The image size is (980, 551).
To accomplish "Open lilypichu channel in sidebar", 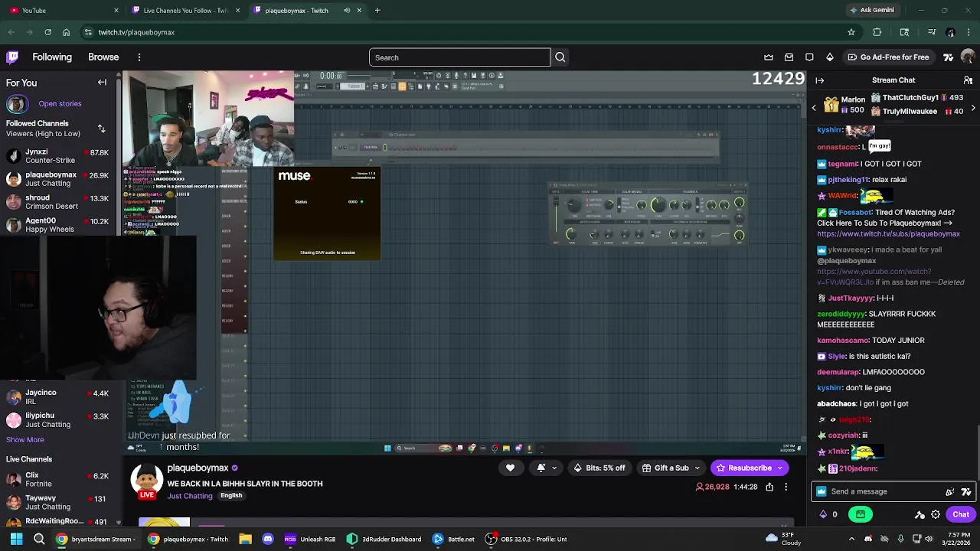I will pos(58,420).
